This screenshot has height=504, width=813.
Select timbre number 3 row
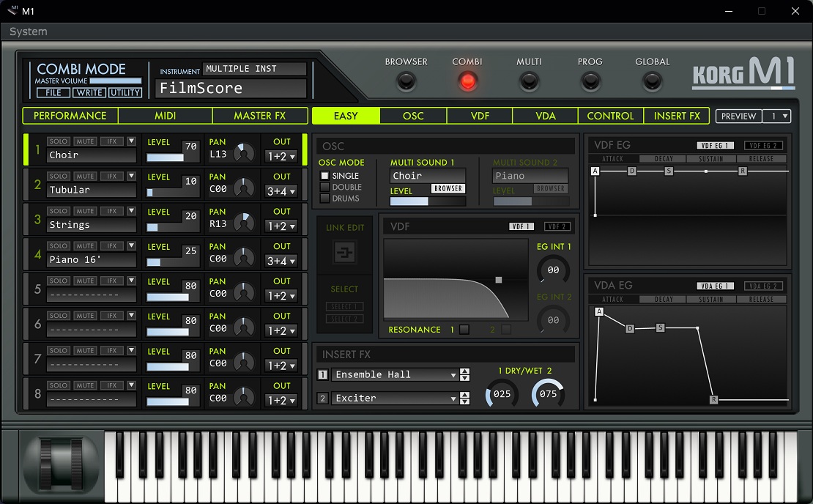click(x=37, y=219)
